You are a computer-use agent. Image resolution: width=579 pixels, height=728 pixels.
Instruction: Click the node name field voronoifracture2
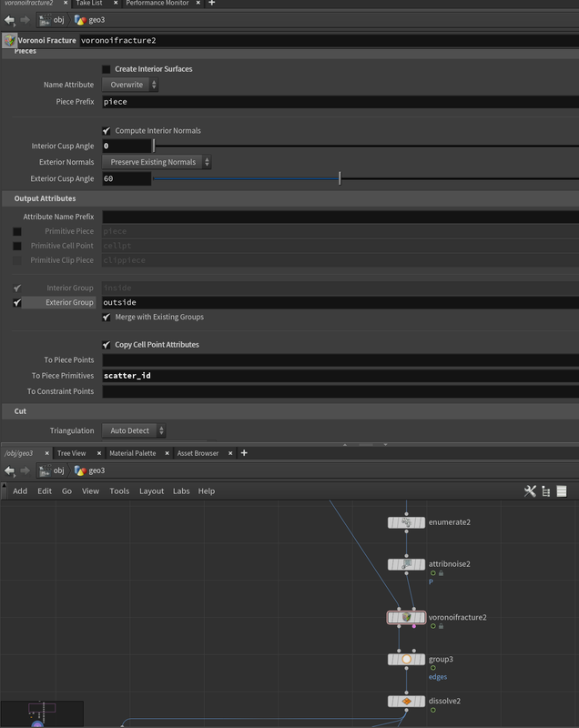pos(330,40)
